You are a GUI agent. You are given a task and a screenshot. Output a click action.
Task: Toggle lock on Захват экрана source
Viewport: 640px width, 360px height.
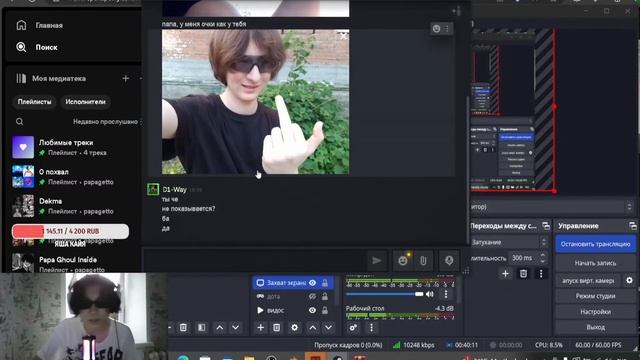(x=325, y=282)
